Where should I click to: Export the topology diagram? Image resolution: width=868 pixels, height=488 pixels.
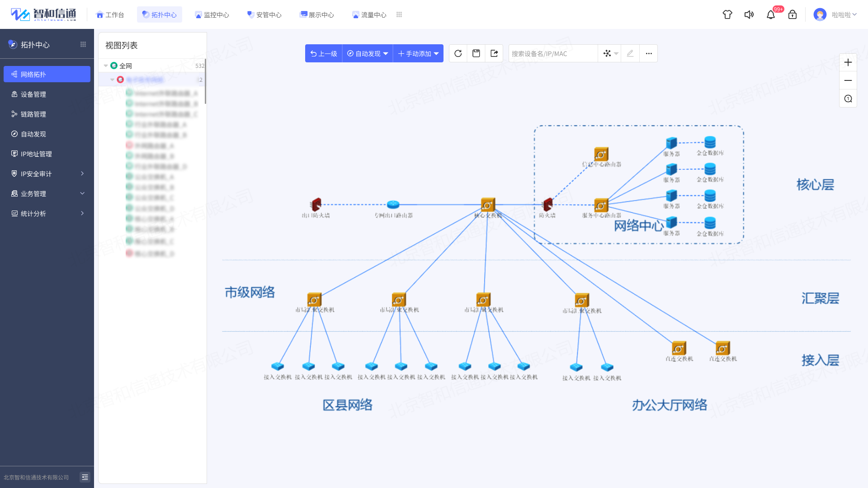494,53
